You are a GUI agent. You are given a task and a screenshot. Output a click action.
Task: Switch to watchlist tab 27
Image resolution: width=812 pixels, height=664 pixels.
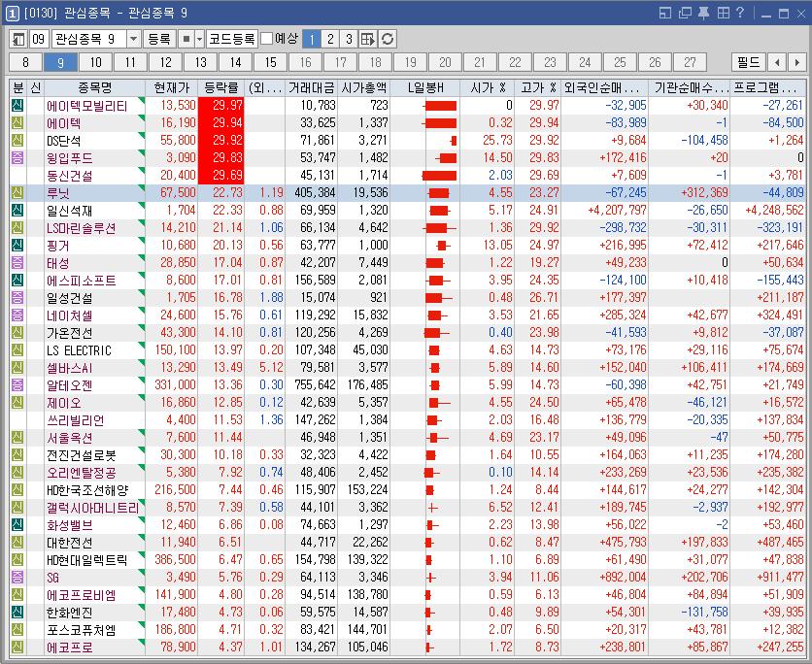(x=690, y=63)
